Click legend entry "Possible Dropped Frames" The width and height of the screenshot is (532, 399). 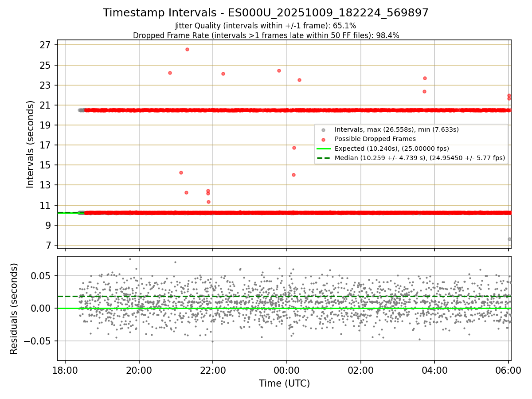(x=375, y=139)
